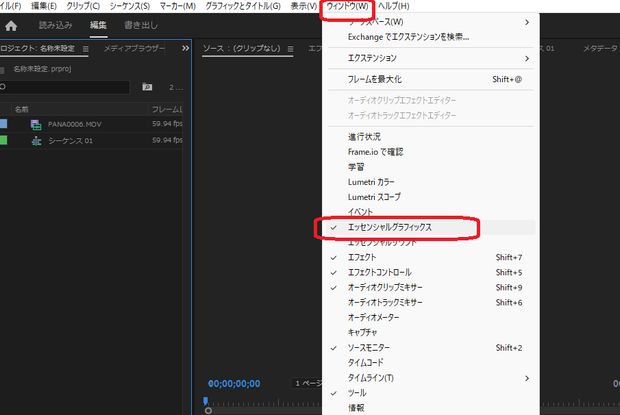The width and height of the screenshot is (620, 415).
Task: Open the Project panel hamburger menu
Action: (85, 49)
